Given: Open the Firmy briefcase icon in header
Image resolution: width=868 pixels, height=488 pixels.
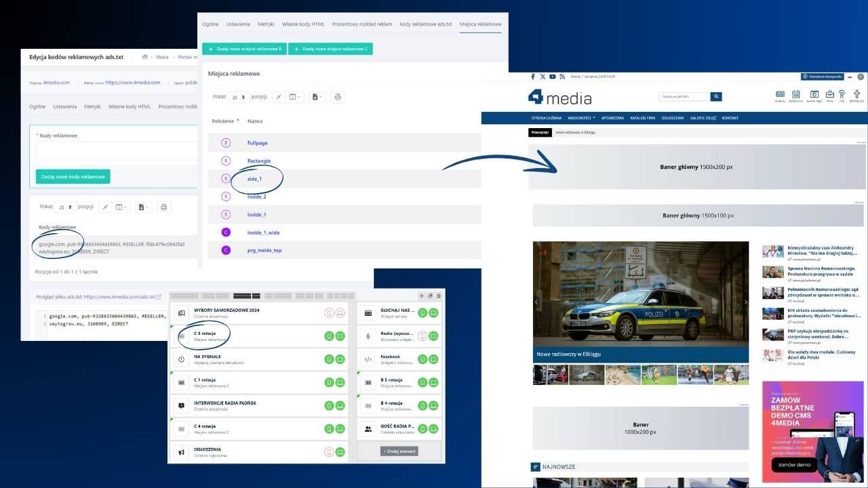Looking at the screenshot, I should pyautogui.click(x=829, y=95).
